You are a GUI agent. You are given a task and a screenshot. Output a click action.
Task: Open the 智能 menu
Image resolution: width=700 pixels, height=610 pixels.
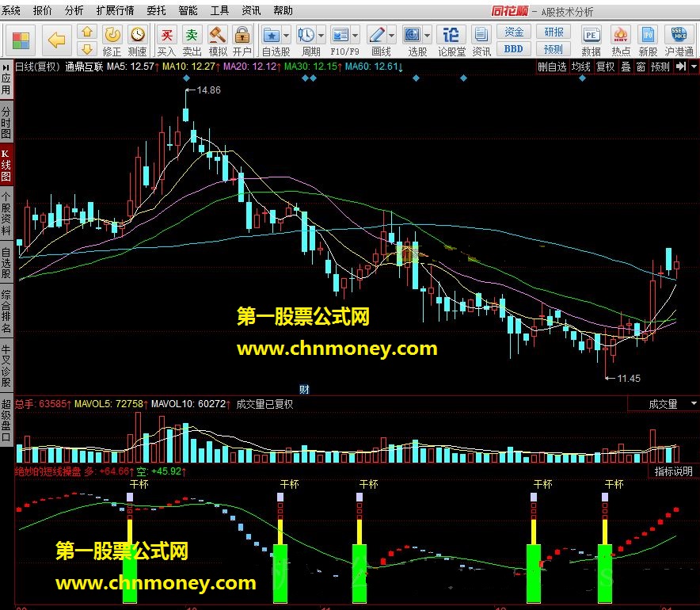[x=188, y=10]
